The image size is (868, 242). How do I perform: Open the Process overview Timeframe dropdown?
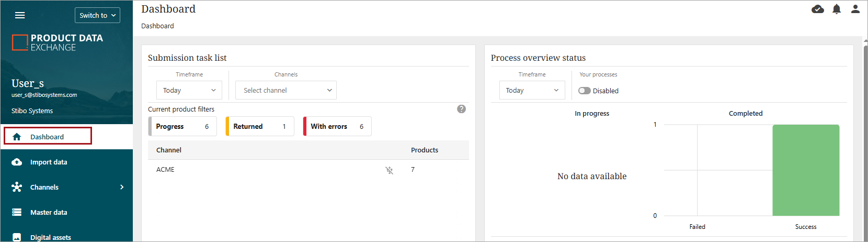[532, 90]
